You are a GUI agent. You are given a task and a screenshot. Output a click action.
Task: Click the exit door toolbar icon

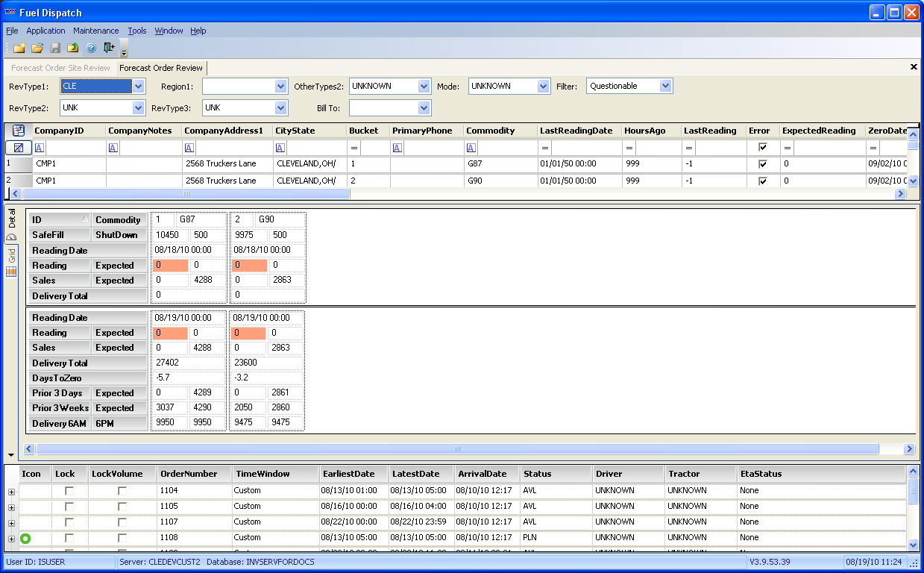tap(109, 48)
